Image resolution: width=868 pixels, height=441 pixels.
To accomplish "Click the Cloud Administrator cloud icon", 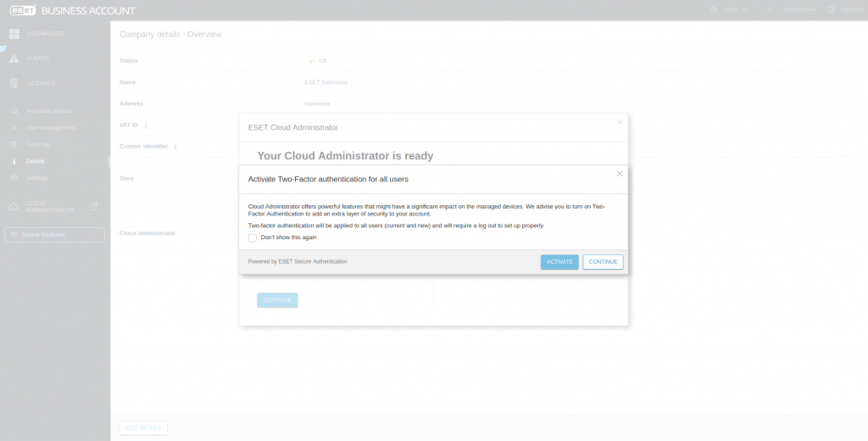I will tap(14, 207).
